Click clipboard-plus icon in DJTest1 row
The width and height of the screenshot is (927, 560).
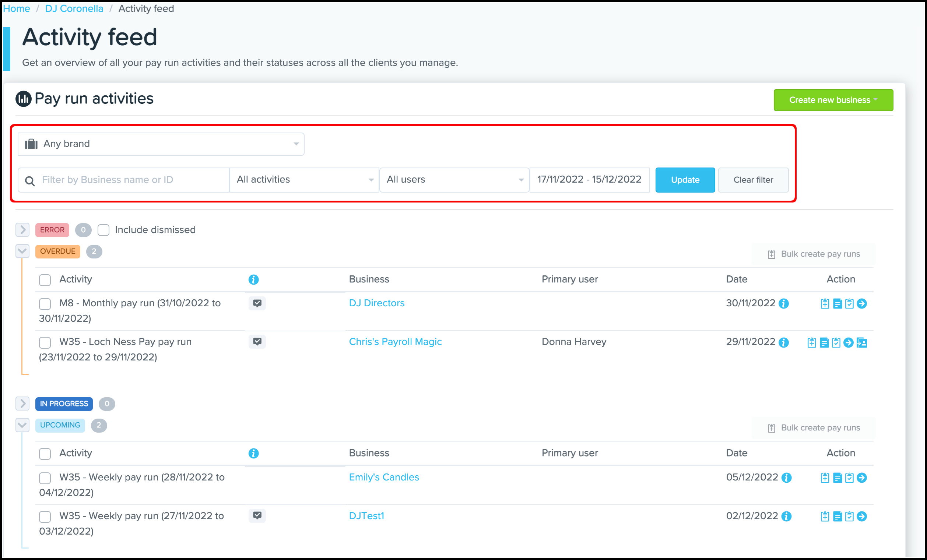825,517
